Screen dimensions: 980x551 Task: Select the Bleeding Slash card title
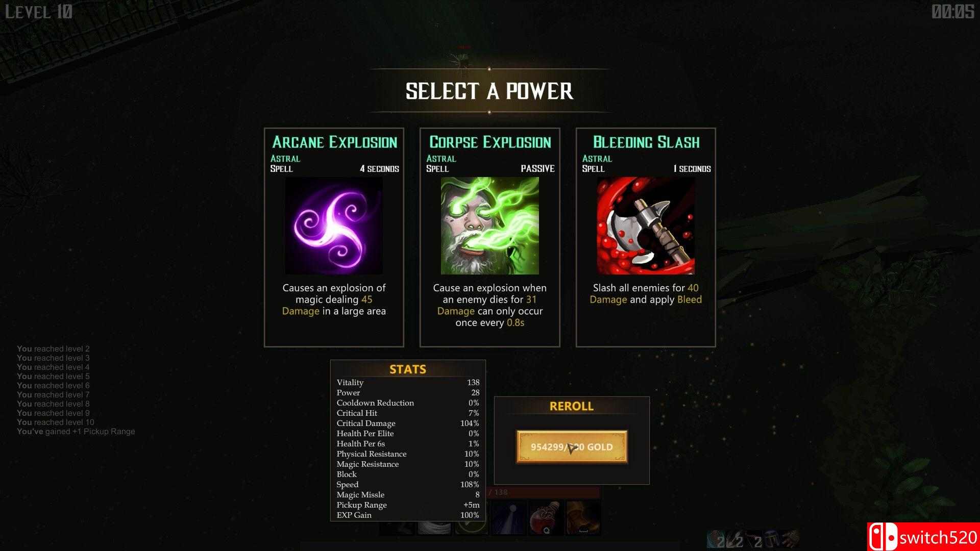646,142
